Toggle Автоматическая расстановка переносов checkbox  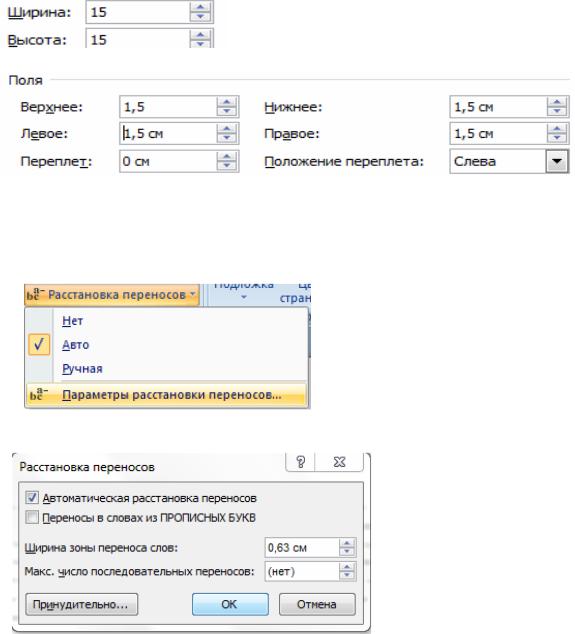[x=32, y=497]
